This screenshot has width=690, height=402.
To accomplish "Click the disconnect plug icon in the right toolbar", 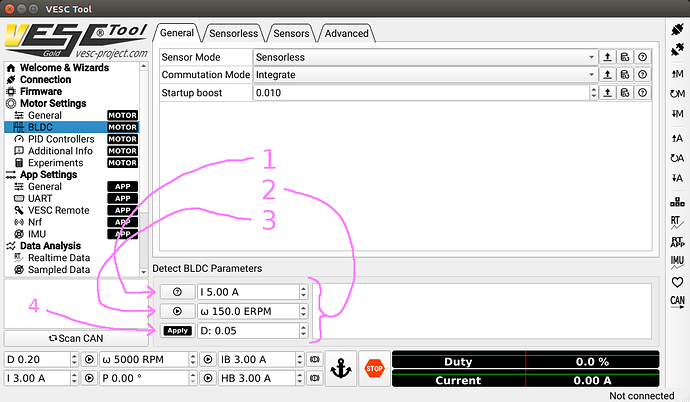I will (x=677, y=49).
